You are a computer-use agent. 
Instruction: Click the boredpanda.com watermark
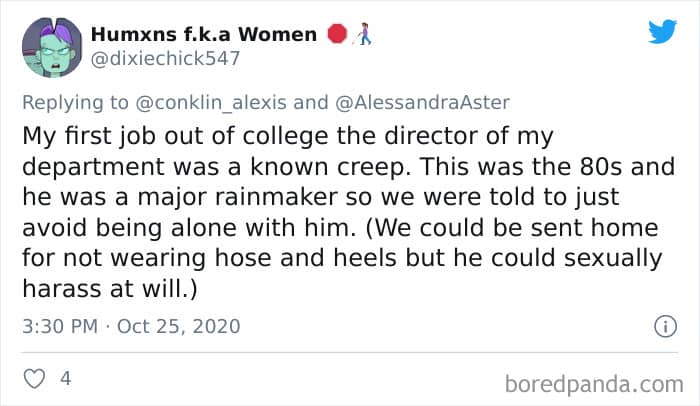[x=597, y=382]
